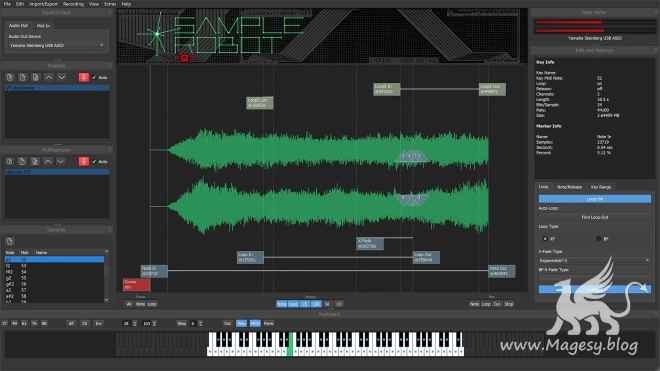Open the Edit menu
The height and width of the screenshot is (371, 660).
pyautogui.click(x=20, y=4)
